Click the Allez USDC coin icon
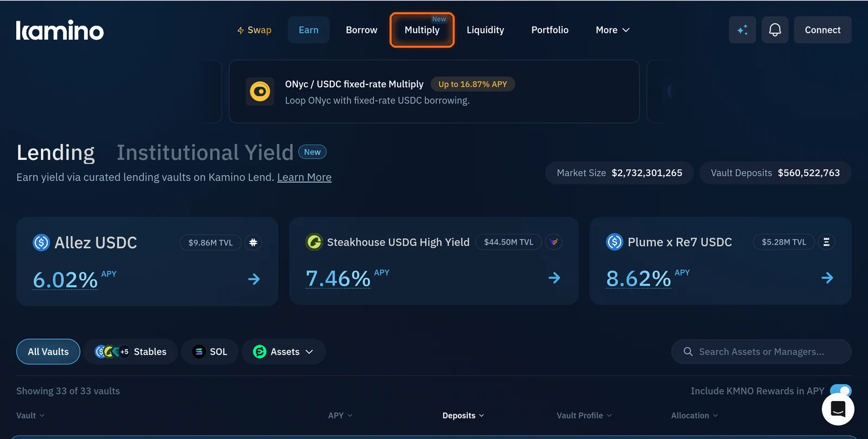 tap(41, 242)
